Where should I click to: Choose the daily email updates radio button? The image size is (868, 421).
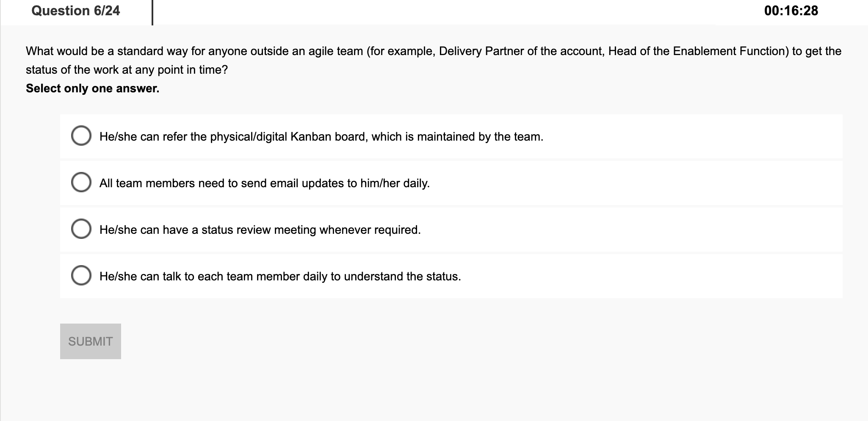tap(81, 183)
